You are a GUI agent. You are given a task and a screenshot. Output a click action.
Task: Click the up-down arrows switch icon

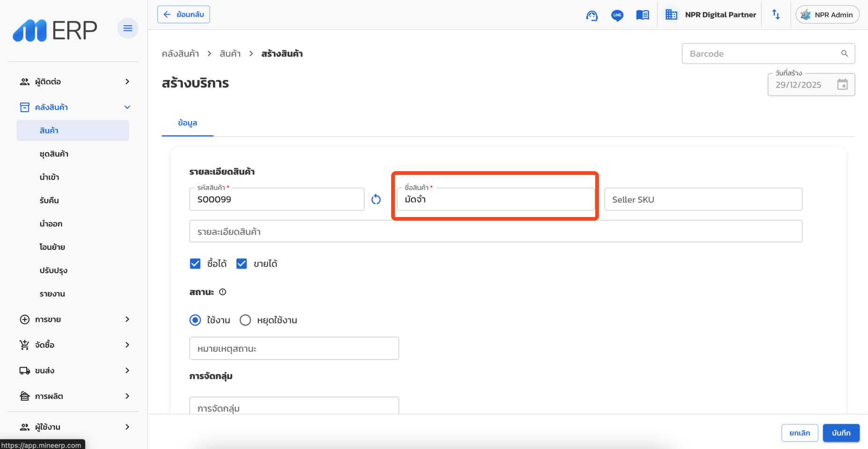coord(776,14)
